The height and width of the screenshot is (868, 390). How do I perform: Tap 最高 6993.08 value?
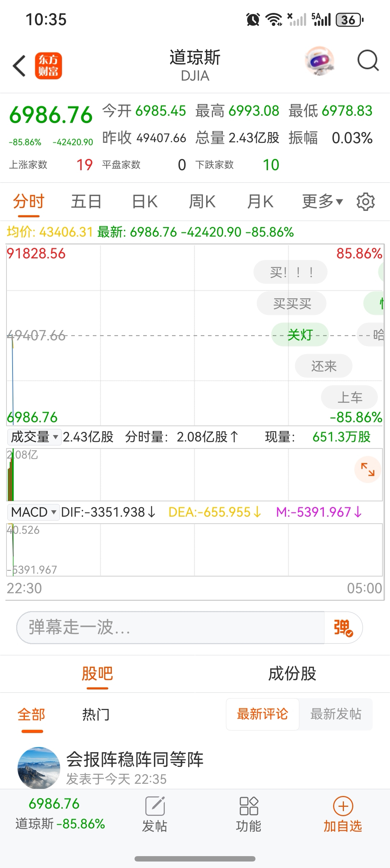tap(254, 111)
